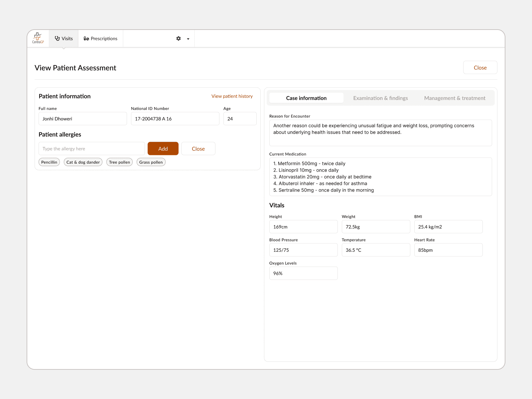Expand the dropdown arrow beside the settings gear
This screenshot has width=532, height=399.
(188, 39)
